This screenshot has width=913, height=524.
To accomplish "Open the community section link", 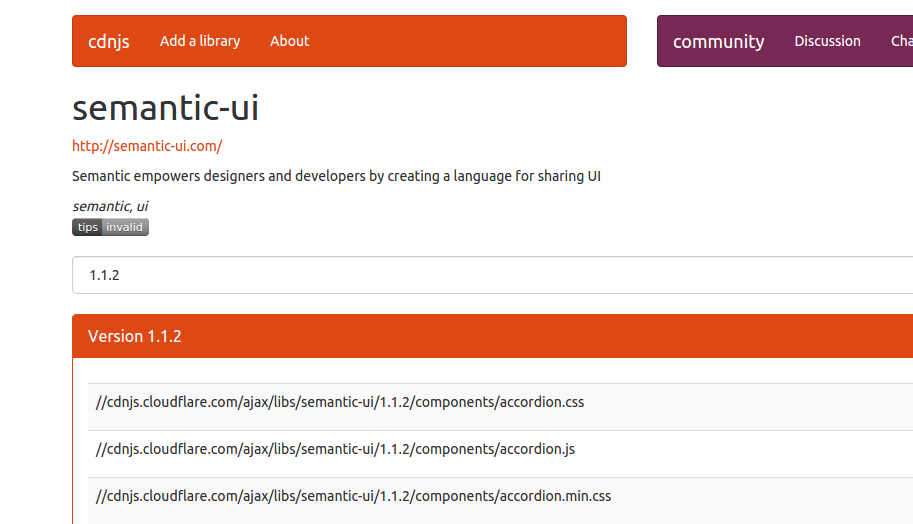I will coord(719,41).
